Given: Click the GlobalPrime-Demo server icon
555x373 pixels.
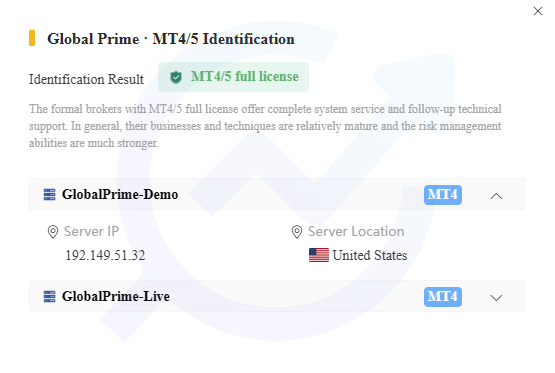Looking at the screenshot, I should (49, 195).
